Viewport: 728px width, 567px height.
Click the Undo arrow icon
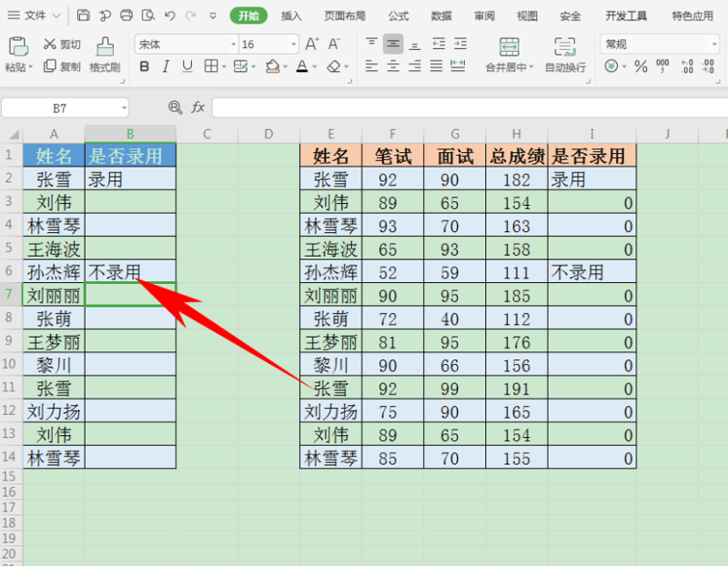click(169, 15)
